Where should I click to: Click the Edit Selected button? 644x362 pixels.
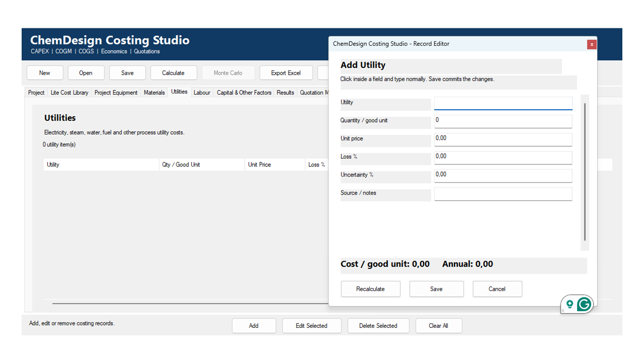point(311,326)
